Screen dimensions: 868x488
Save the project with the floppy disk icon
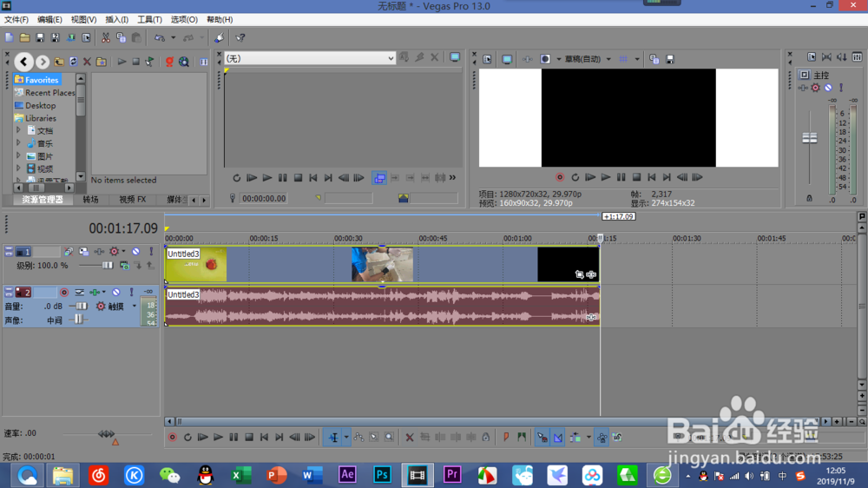click(40, 37)
